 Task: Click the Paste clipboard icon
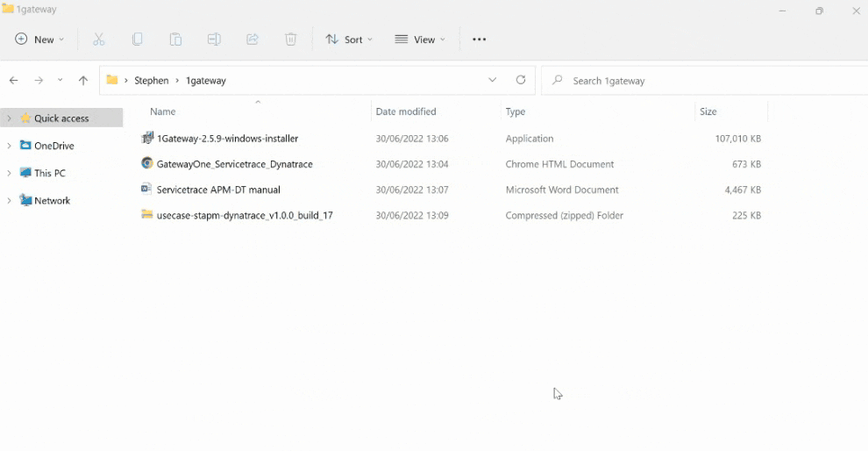pyautogui.click(x=175, y=39)
